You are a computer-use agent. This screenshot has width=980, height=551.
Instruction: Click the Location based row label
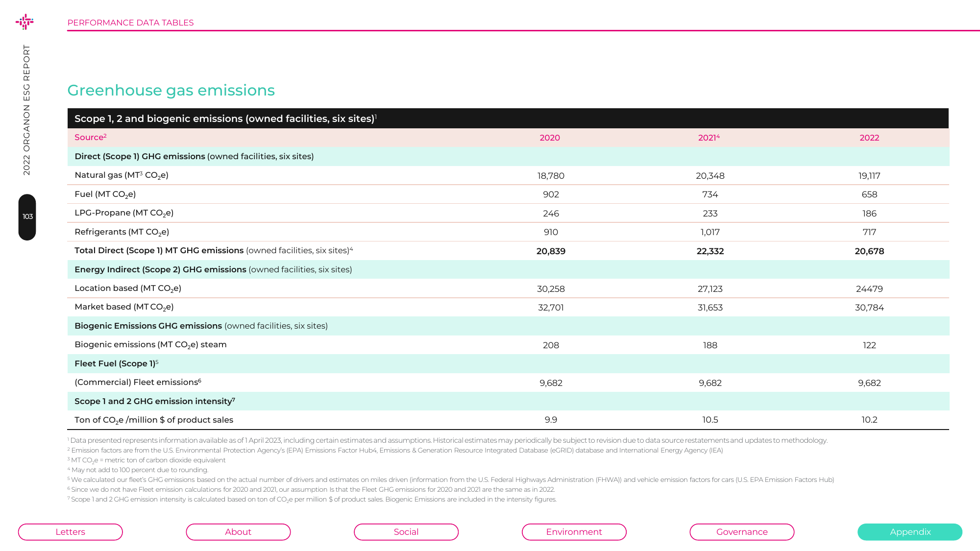click(x=128, y=288)
